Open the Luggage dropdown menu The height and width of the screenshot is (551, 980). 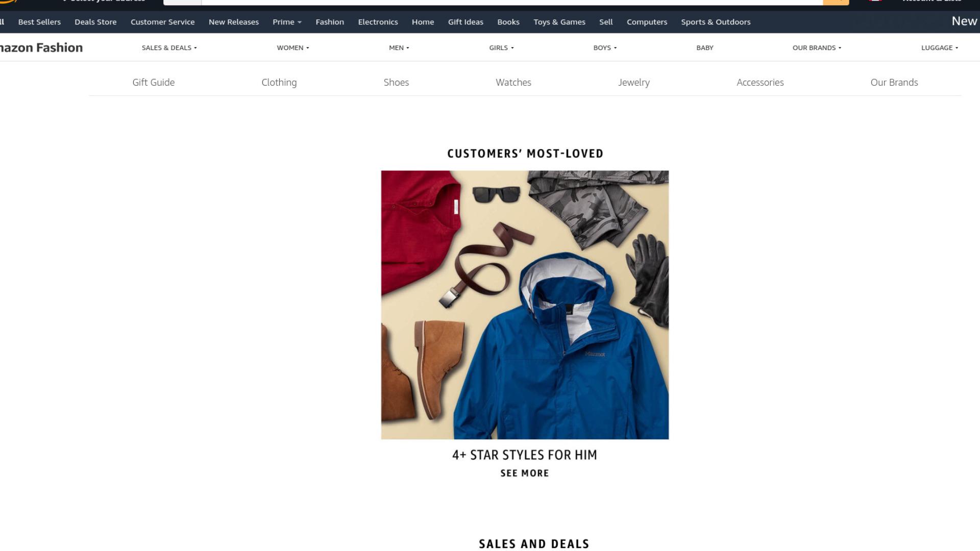tap(940, 47)
